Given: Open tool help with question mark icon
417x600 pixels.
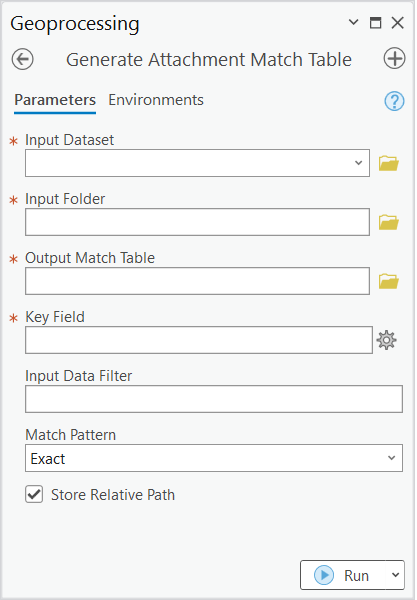Looking at the screenshot, I should click(x=394, y=101).
